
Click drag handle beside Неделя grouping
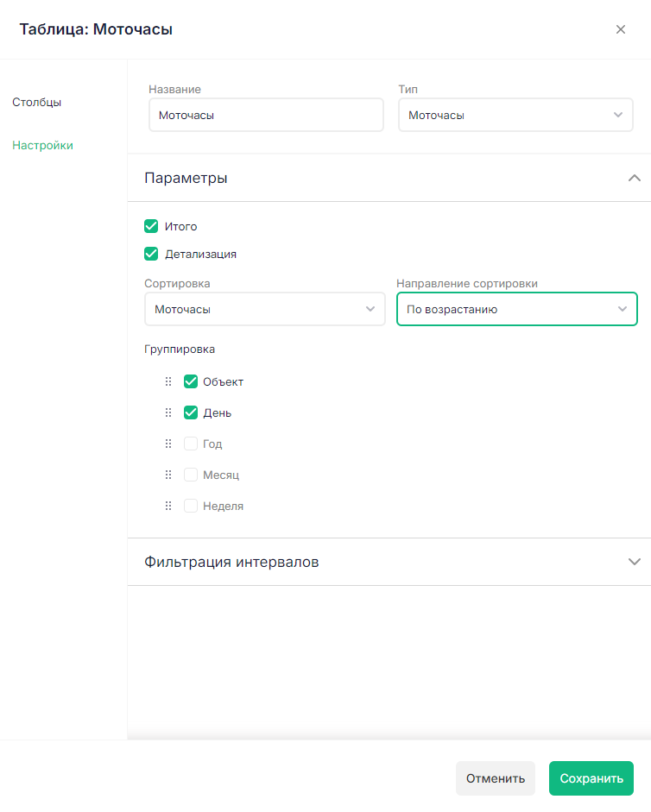(168, 506)
